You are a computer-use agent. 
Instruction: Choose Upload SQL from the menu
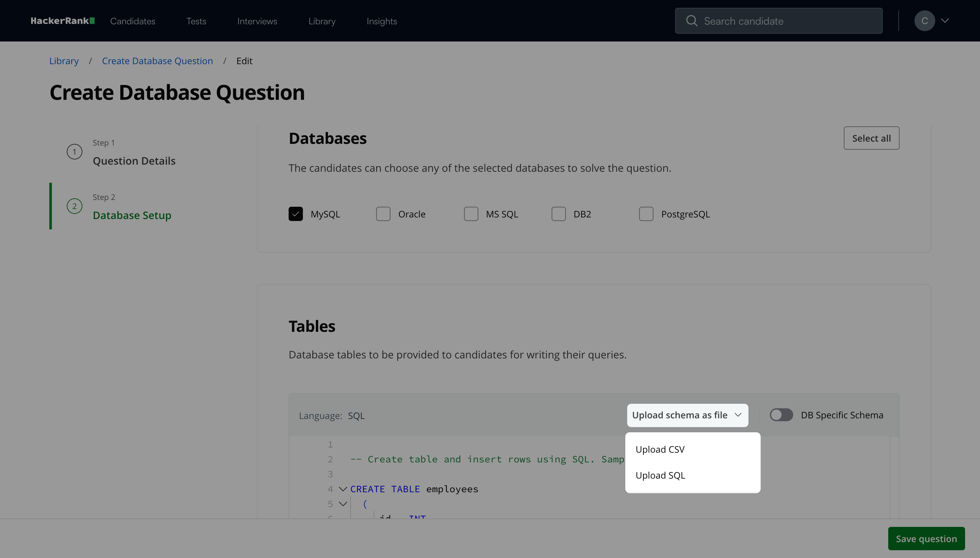[x=660, y=475]
